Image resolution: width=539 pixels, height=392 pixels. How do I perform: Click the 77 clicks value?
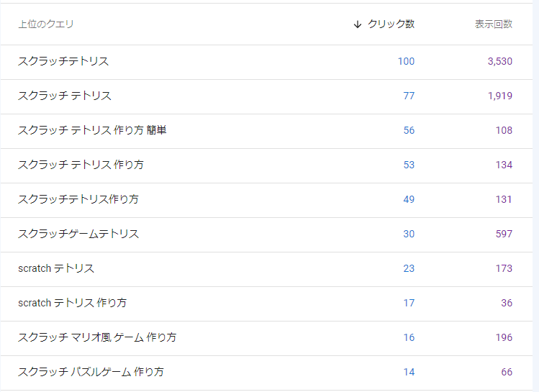[x=409, y=96]
